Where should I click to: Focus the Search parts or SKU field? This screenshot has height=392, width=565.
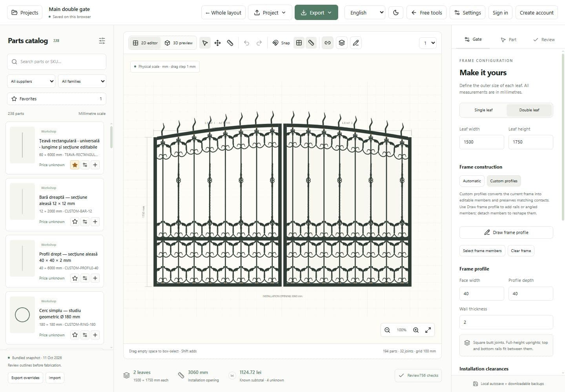point(56,62)
